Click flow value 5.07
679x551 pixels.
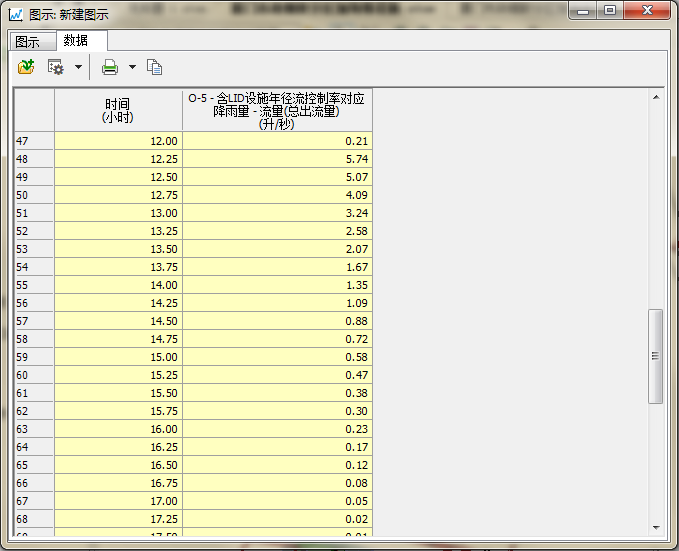click(x=277, y=177)
